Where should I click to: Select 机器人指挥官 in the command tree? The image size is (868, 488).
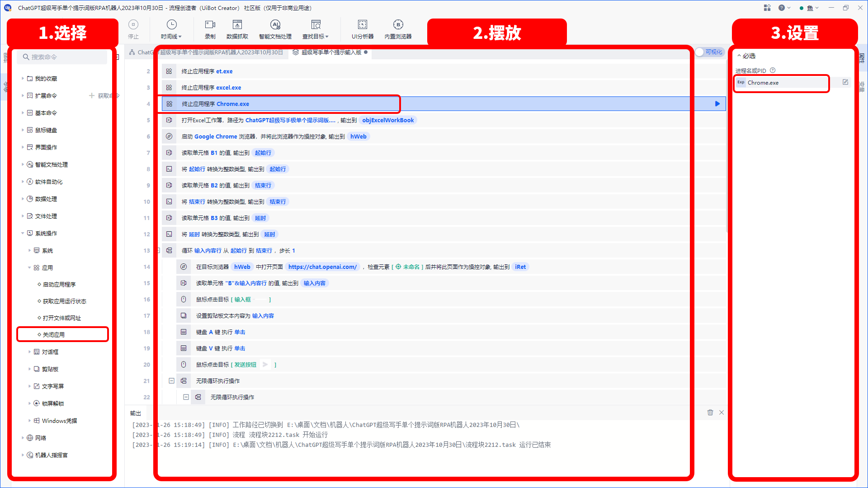52,455
